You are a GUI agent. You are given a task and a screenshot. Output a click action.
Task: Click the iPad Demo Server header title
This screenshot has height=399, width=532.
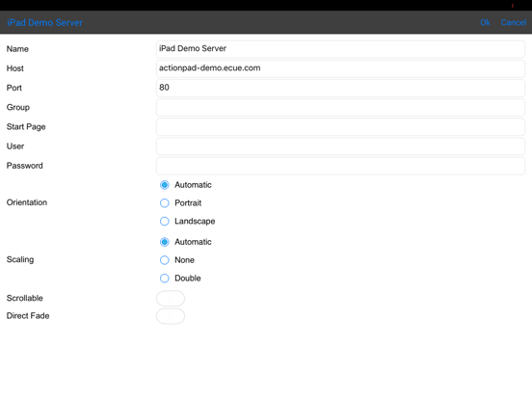click(x=44, y=22)
